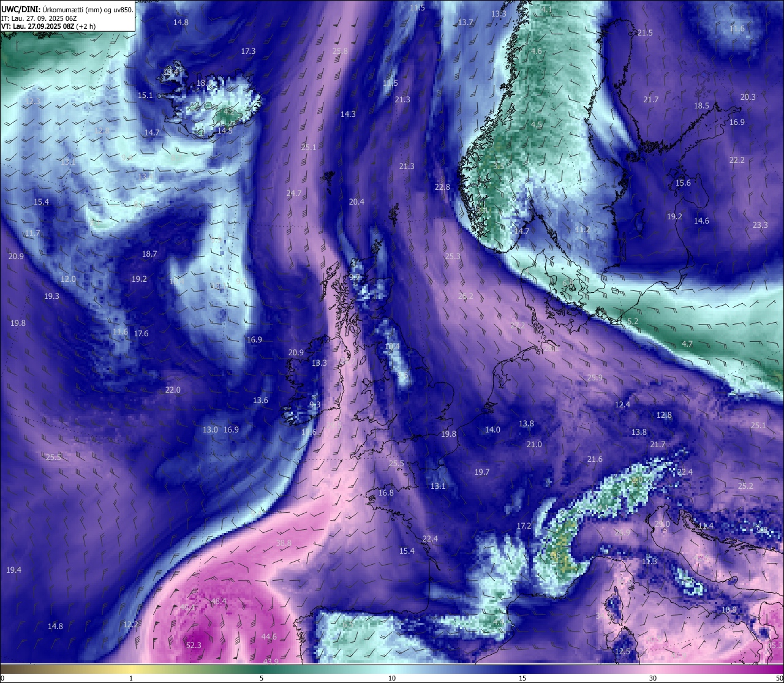Screen dimensions: 784x683
Task: Click the 52.3 value label
Action: point(194,645)
